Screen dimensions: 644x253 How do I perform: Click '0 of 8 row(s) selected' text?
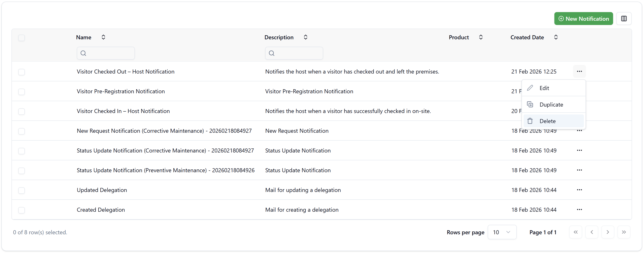click(40, 232)
